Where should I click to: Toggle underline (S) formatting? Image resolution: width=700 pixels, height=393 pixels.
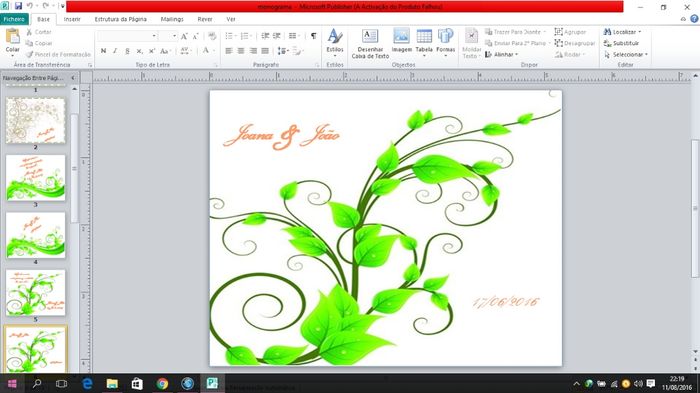coord(127,51)
